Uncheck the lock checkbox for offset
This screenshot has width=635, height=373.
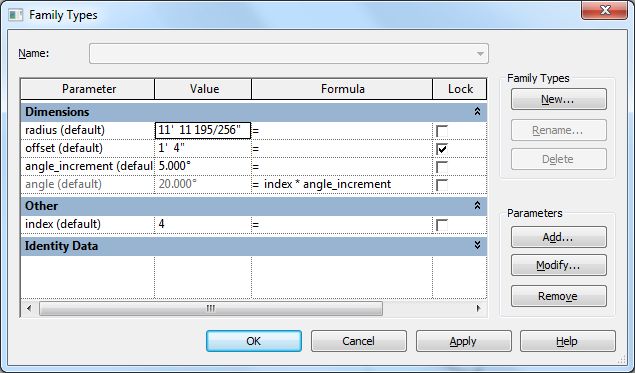coord(442,149)
